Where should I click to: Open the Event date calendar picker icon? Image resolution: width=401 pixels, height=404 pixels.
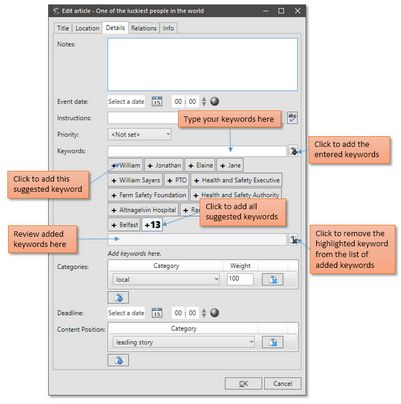point(157,101)
